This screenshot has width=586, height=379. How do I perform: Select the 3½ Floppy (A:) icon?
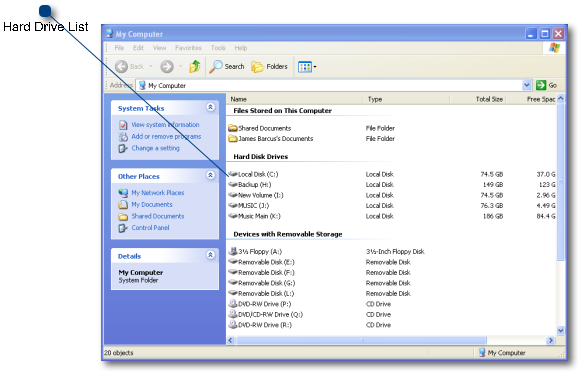click(x=233, y=251)
